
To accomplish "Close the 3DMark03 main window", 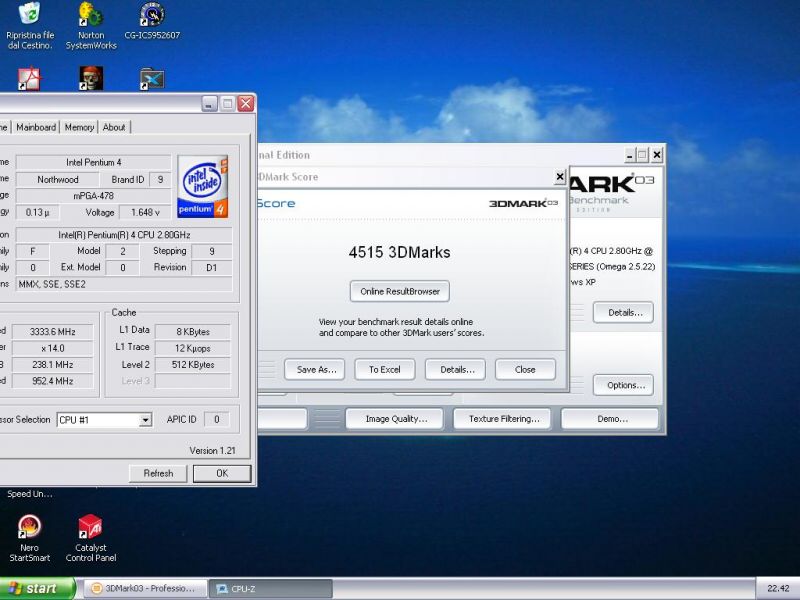I will (x=657, y=155).
